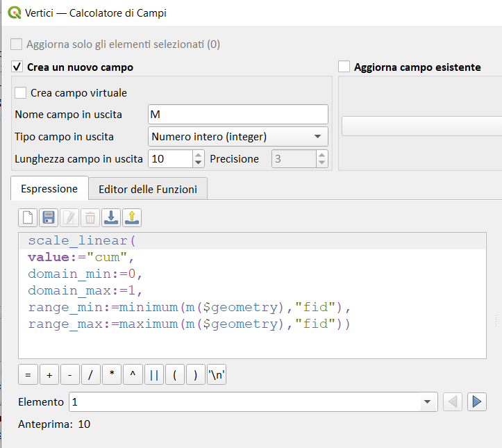Clear the expression editor with the new-file icon

28,217
